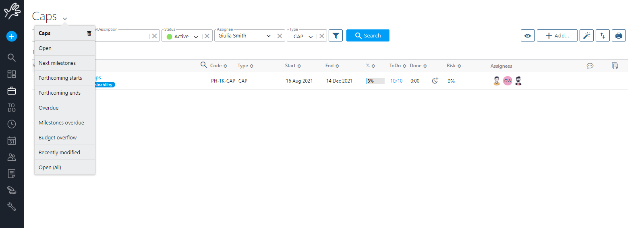The width and height of the screenshot is (644, 228).
Task: Toggle the eye visibility button
Action: click(x=528, y=35)
